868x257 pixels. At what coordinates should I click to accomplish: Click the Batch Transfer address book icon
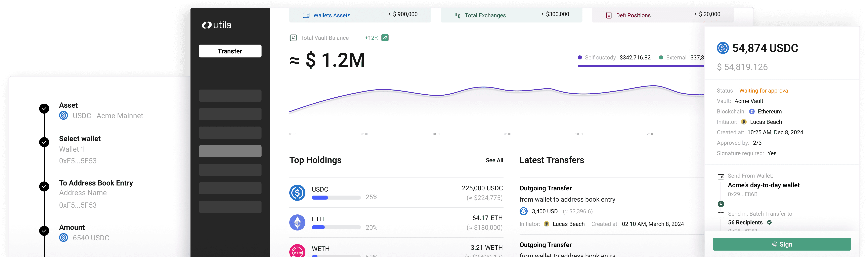tap(721, 215)
